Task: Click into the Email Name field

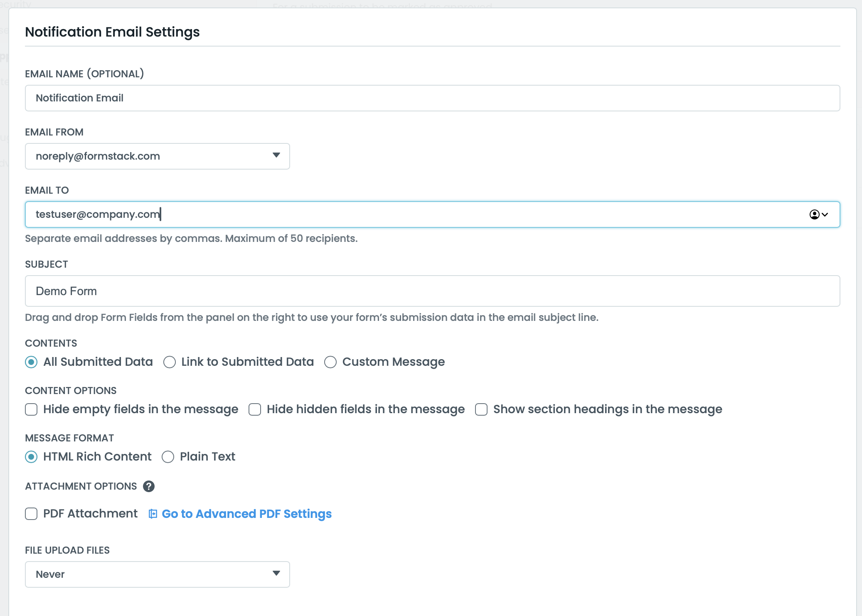Action: pos(432,98)
